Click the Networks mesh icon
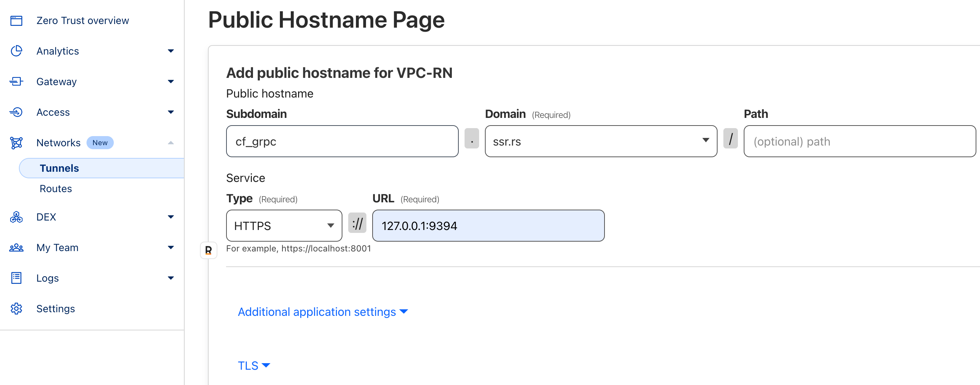Viewport: 980px width, 385px height. pyautogui.click(x=16, y=143)
